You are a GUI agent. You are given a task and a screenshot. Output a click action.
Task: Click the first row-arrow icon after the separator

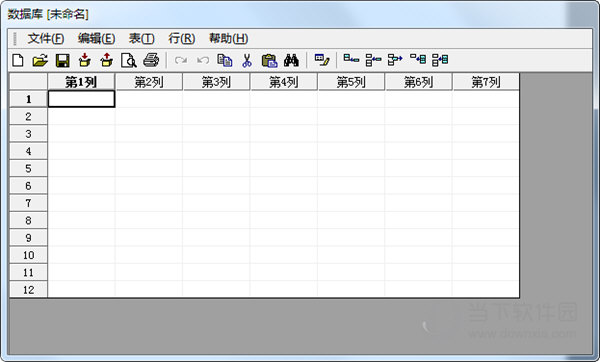[x=351, y=59]
